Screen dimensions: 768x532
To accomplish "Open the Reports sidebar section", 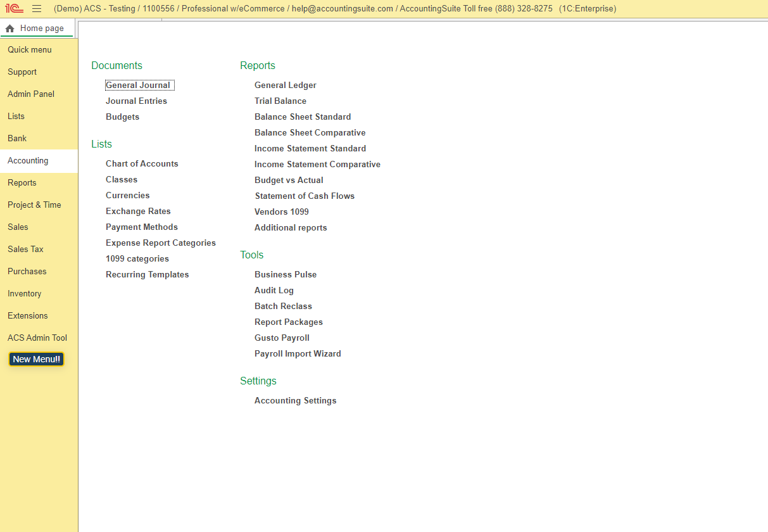I will (x=39, y=183).
